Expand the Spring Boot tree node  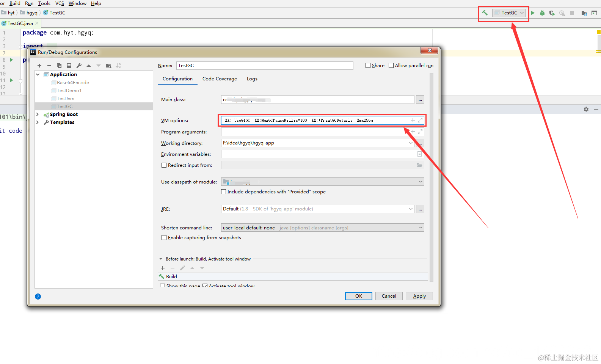[38, 114]
